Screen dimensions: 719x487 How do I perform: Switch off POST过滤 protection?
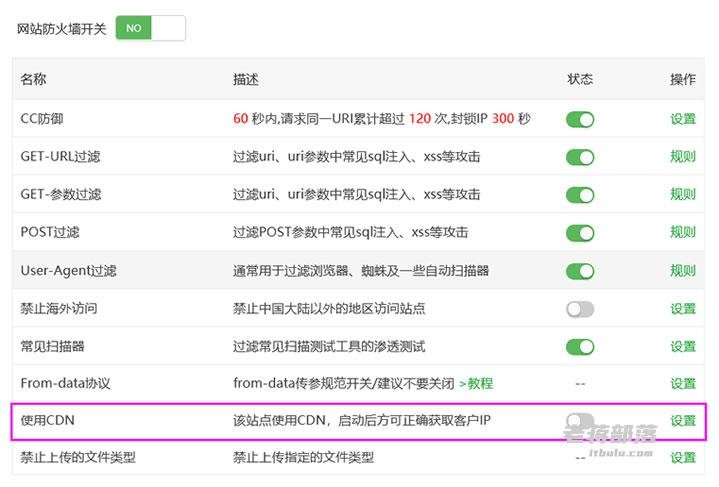(580, 233)
